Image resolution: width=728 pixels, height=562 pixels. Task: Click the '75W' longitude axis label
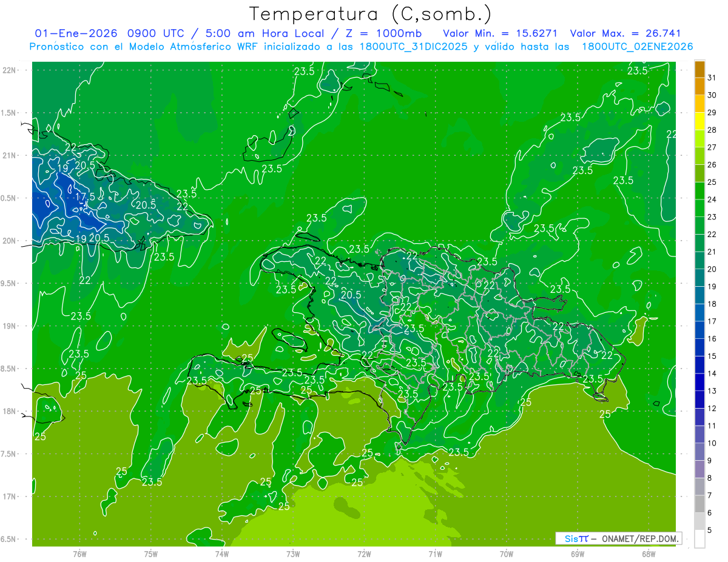click(151, 554)
